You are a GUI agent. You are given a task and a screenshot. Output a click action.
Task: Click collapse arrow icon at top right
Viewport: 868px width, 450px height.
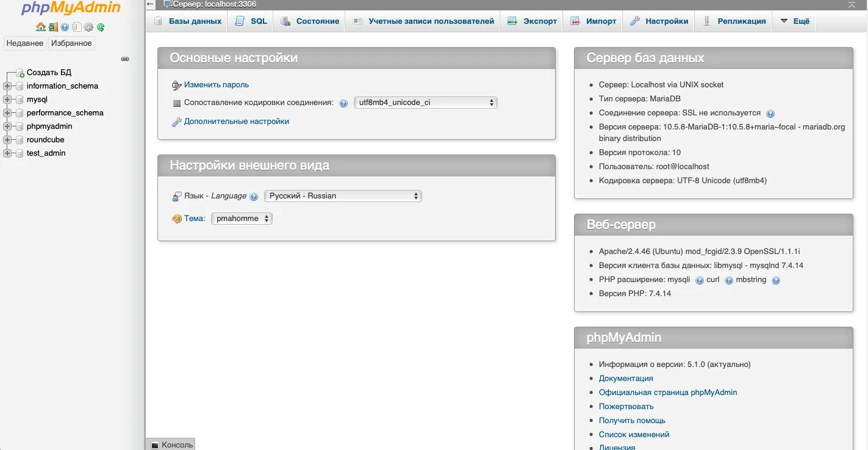(852, 4)
